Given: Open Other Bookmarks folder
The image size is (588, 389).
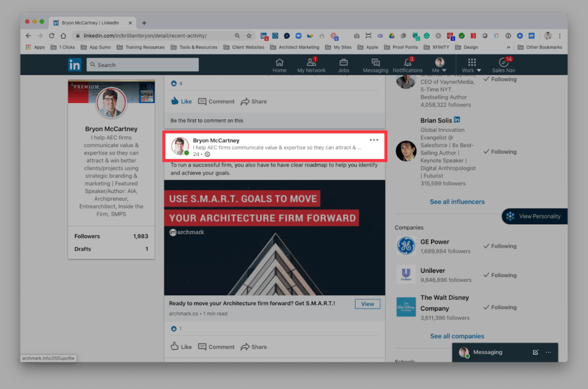Looking at the screenshot, I should point(540,47).
